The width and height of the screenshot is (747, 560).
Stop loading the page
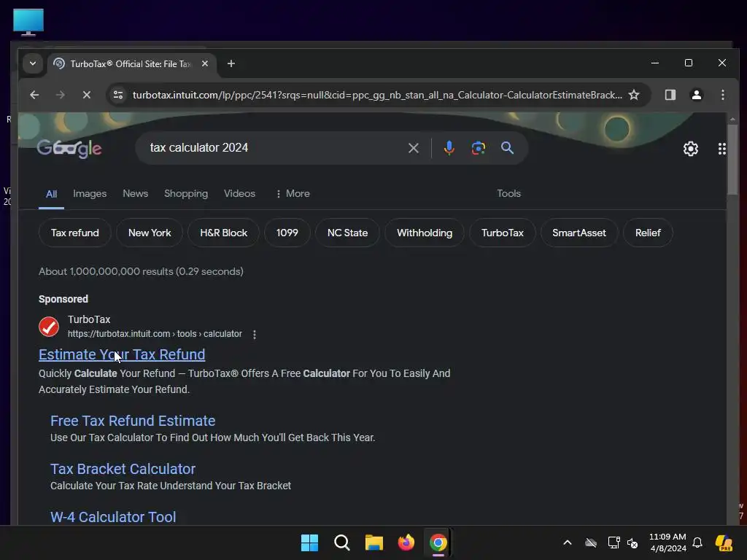click(x=87, y=95)
